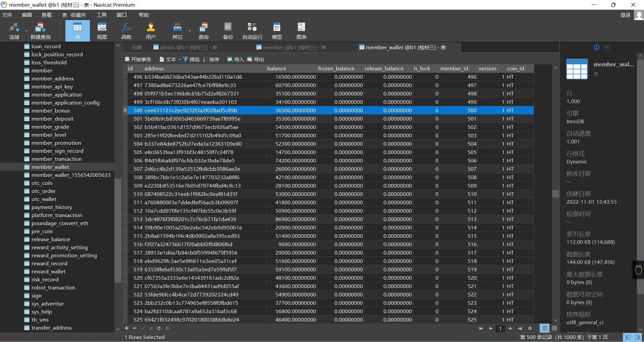Open the 窗口 menu

point(121,15)
